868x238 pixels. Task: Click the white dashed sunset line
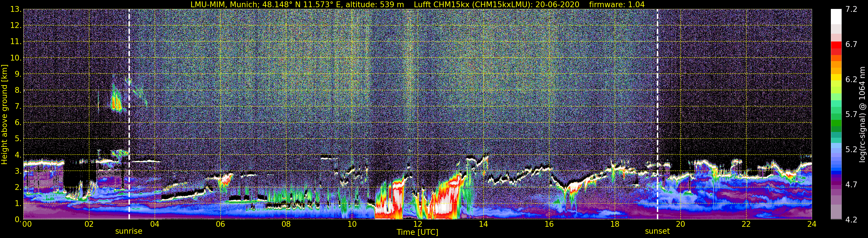point(657,114)
